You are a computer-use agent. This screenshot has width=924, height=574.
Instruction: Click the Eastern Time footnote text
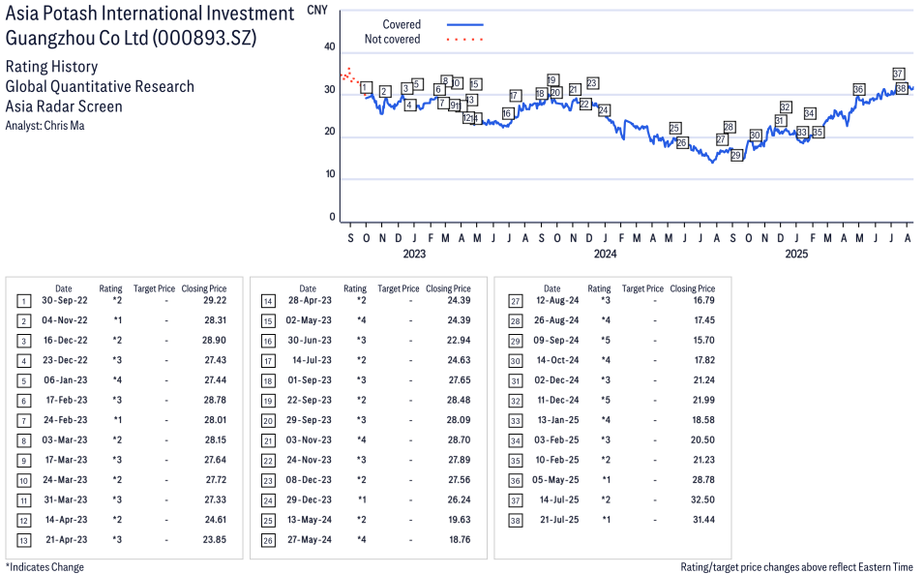click(x=796, y=567)
